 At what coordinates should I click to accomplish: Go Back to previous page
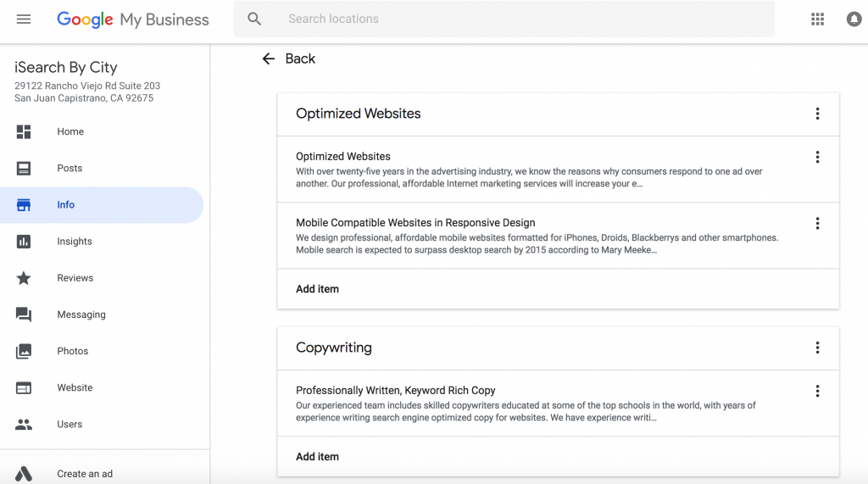[300, 58]
